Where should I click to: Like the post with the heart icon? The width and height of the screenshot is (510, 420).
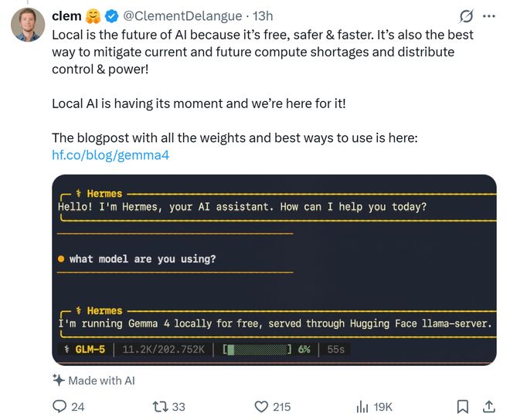click(261, 406)
